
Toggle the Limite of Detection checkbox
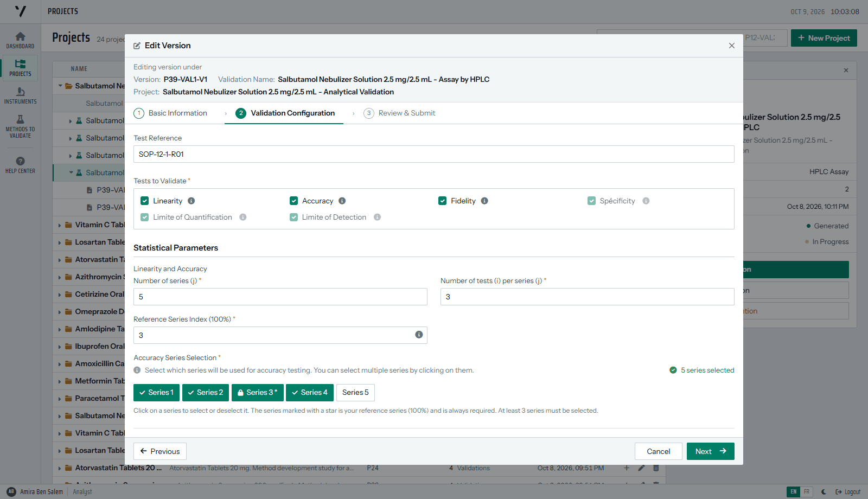293,217
